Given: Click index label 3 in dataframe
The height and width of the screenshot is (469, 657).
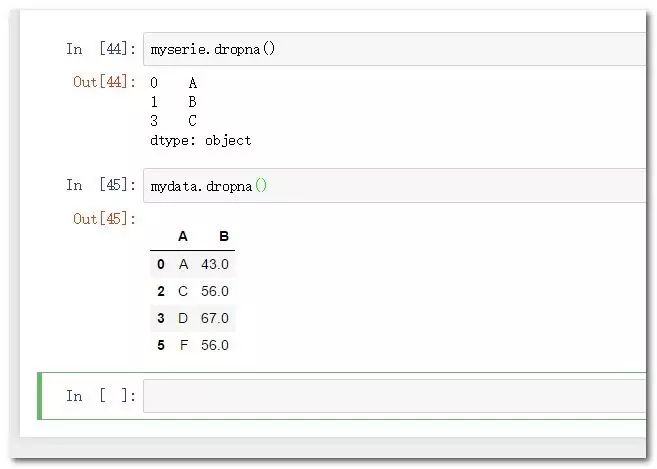Looking at the screenshot, I should tap(161, 318).
